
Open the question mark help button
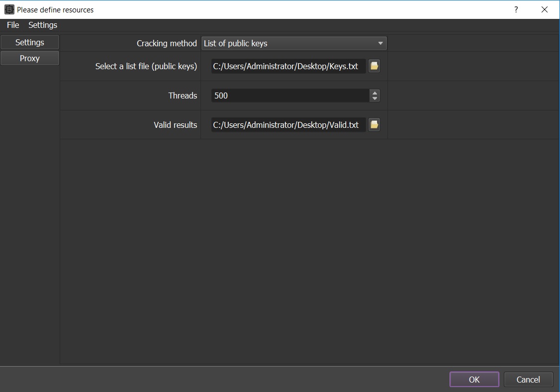[516, 9]
